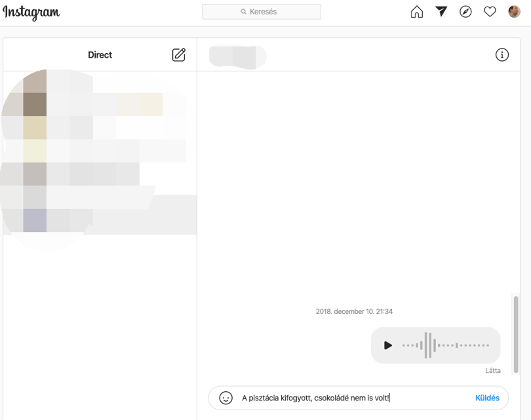This screenshot has height=420, width=531.
Task: Open the Explore compass icon
Action: 465,12
